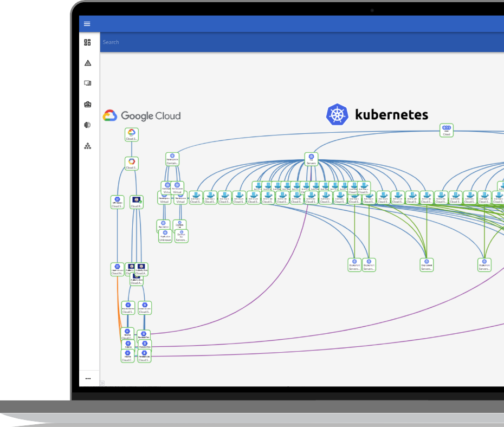Select the Namespace Contain... node

[172, 159]
